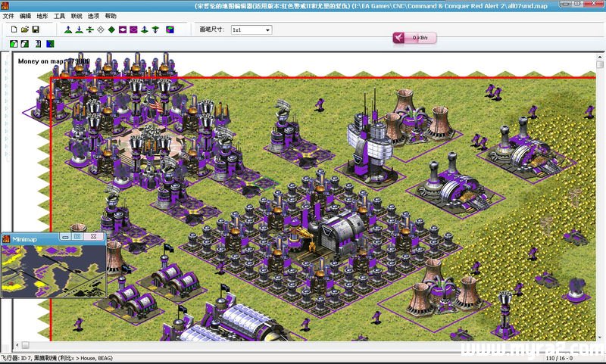606x364 pixels.
Task: Click the third icon in the second toolbar row
Action: click(39, 44)
